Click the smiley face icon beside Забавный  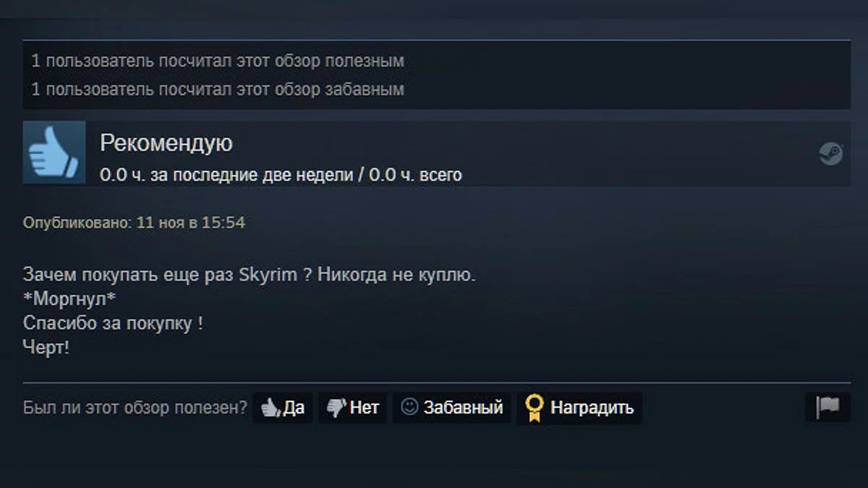point(409,407)
